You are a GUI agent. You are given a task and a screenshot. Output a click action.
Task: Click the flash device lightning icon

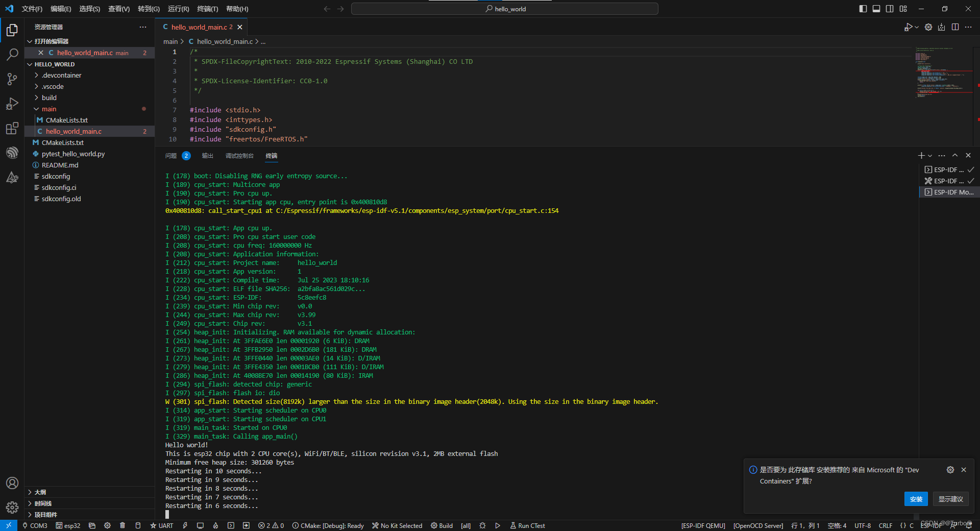pyautogui.click(x=185, y=526)
